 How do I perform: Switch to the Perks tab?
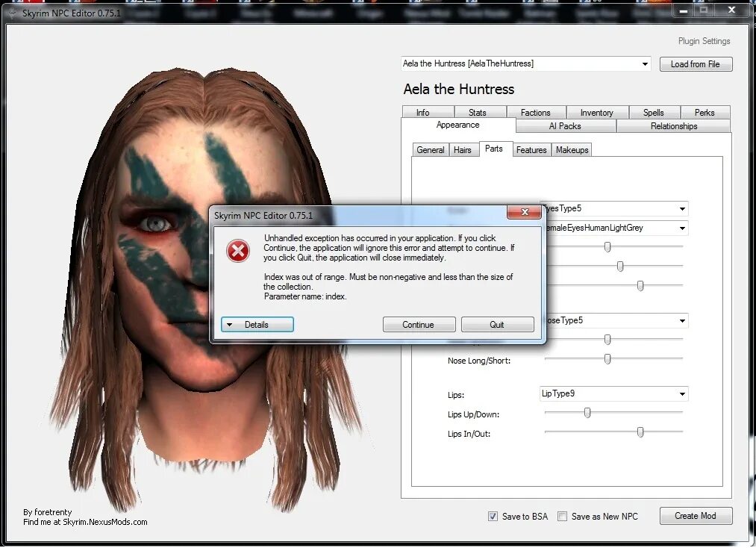click(705, 113)
